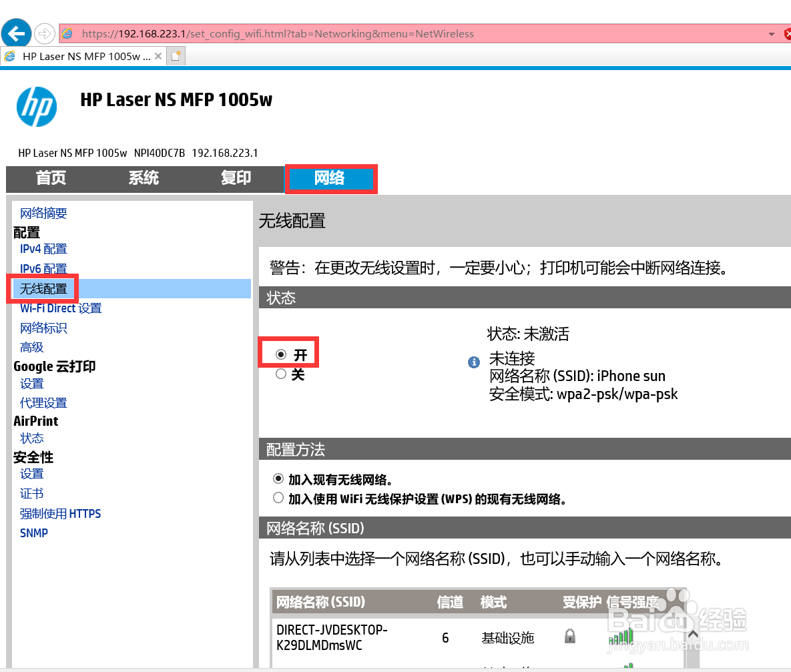
Task: Click the lock icon in DIRECT-JVDESKTOP row
Action: pyautogui.click(x=570, y=636)
